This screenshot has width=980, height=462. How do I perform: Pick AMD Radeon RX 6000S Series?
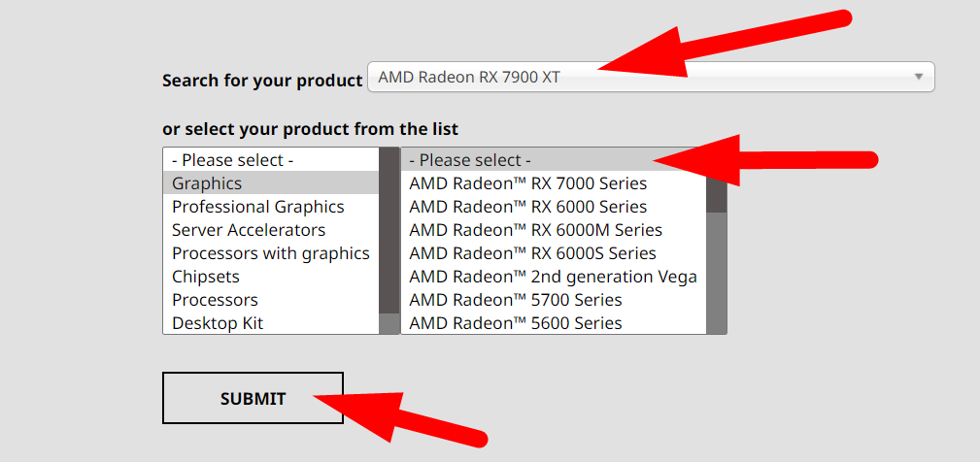[x=553, y=253]
